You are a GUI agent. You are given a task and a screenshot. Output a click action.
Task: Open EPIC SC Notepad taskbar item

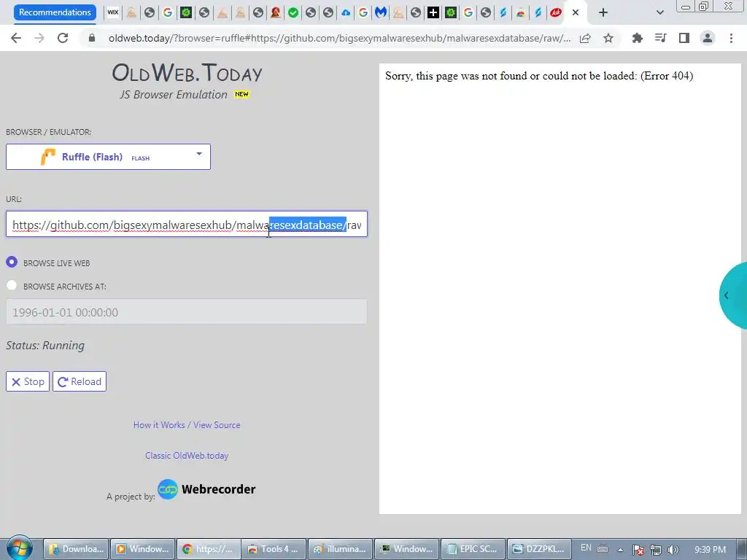pyautogui.click(x=473, y=549)
